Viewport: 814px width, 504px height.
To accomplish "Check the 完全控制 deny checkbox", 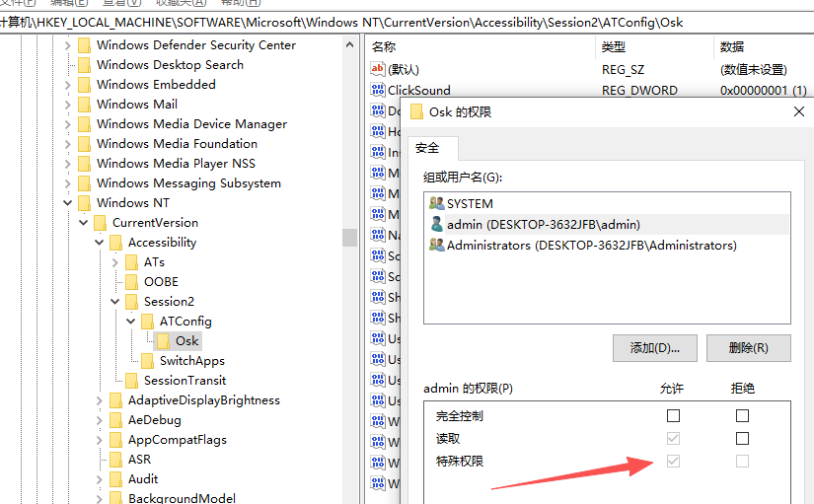I will pyautogui.click(x=742, y=416).
